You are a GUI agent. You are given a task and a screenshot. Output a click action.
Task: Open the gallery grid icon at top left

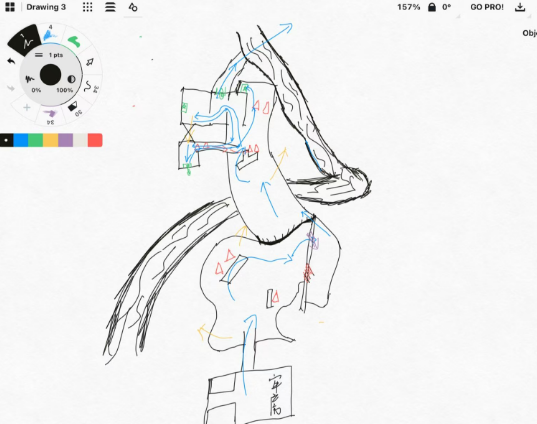[x=10, y=7]
